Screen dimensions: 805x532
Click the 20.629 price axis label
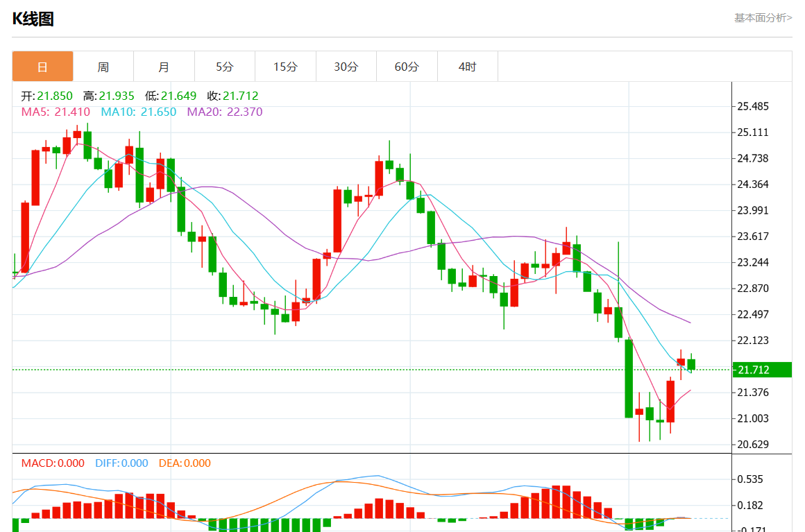753,445
